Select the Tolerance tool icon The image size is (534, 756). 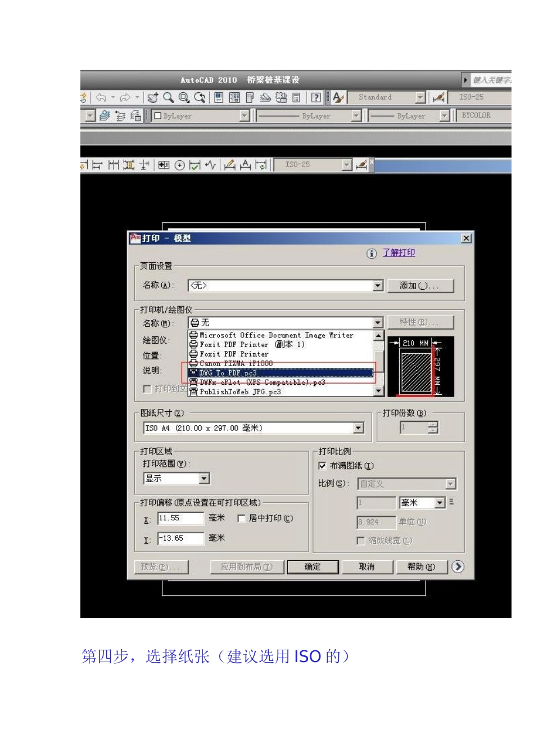click(x=164, y=165)
